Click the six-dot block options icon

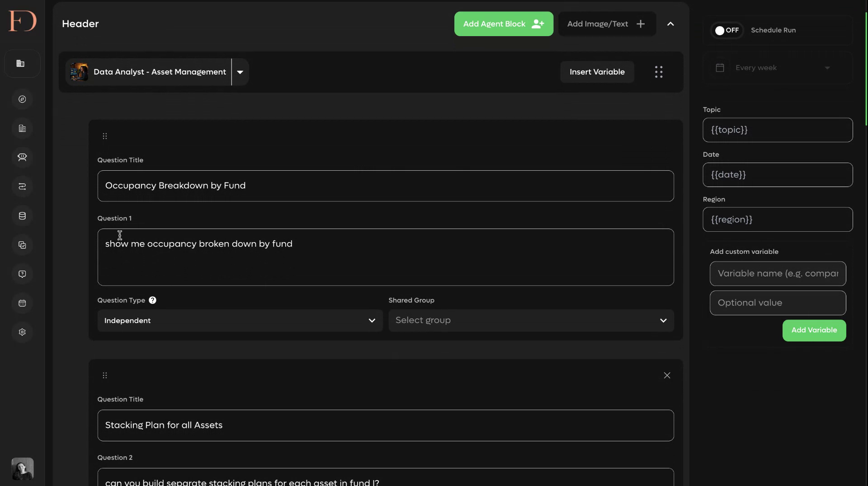[x=659, y=72]
